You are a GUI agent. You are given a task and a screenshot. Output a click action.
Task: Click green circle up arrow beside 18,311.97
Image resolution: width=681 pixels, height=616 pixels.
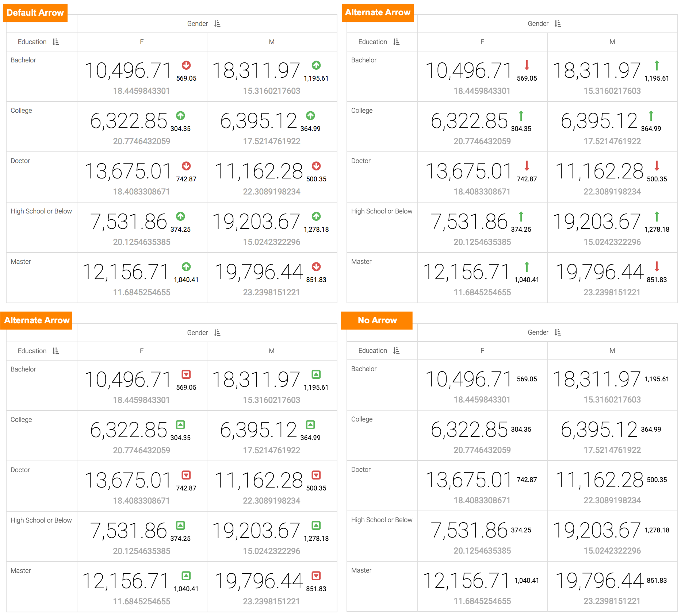tap(316, 65)
